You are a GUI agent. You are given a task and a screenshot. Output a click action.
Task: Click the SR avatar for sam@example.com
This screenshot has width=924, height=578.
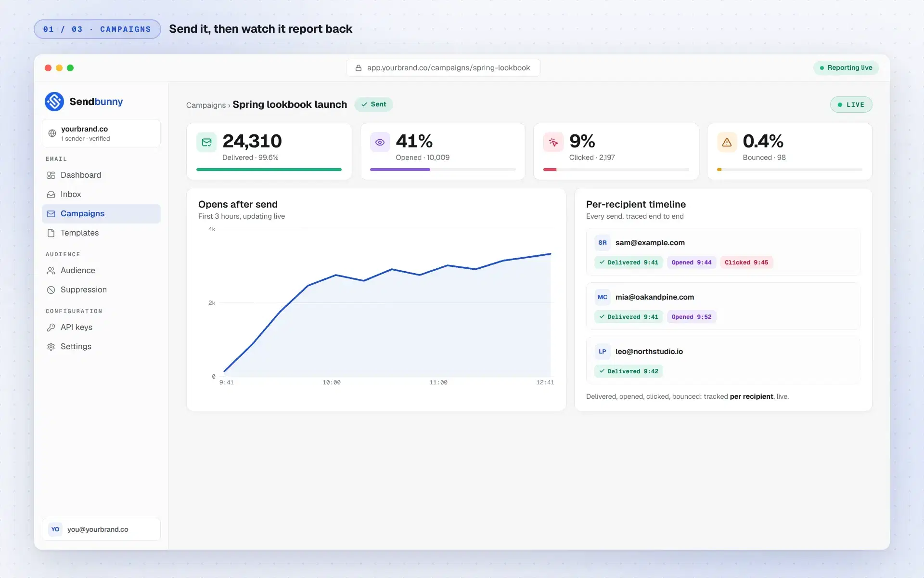click(603, 243)
